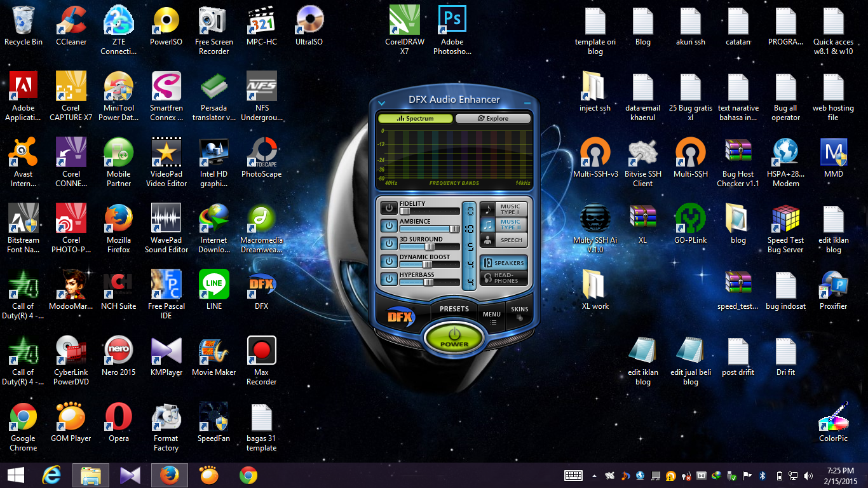Select the Spectrum tab
The width and height of the screenshot is (868, 488).
coord(414,118)
